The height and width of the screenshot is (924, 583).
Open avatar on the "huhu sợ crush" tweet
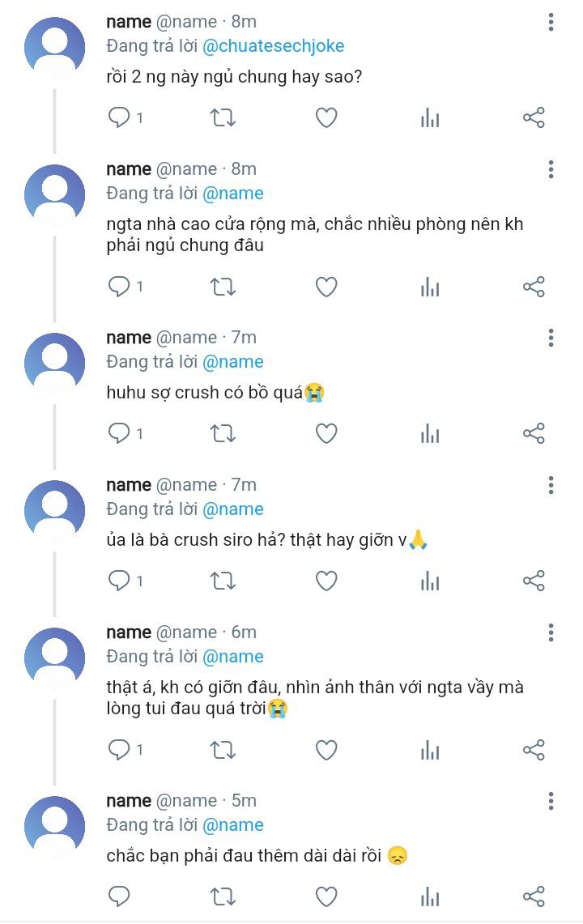pos(55,362)
